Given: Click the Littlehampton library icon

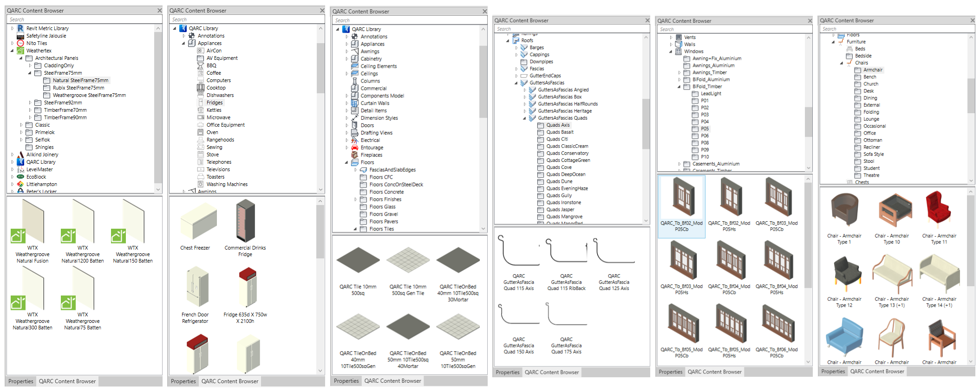Looking at the screenshot, I should (x=20, y=184).
